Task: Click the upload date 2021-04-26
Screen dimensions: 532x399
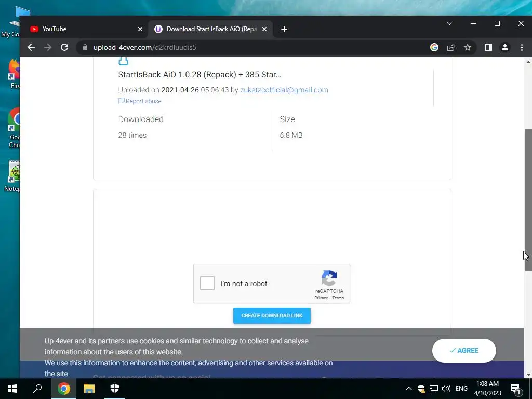Action: (x=180, y=90)
